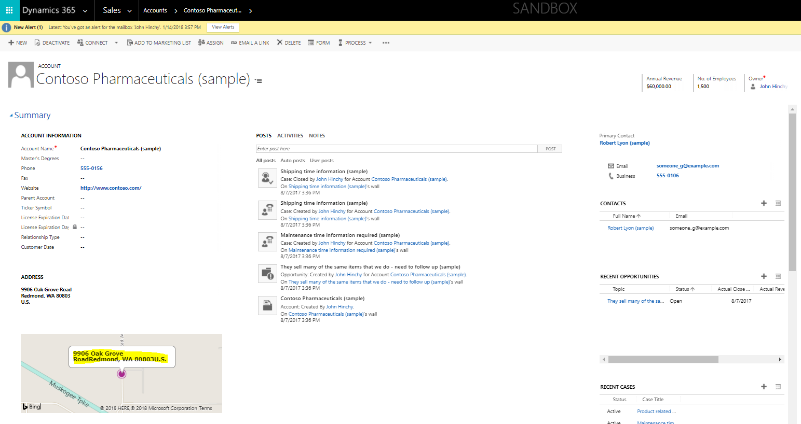
Task: Click the purple map pin marker
Action: pos(122,374)
